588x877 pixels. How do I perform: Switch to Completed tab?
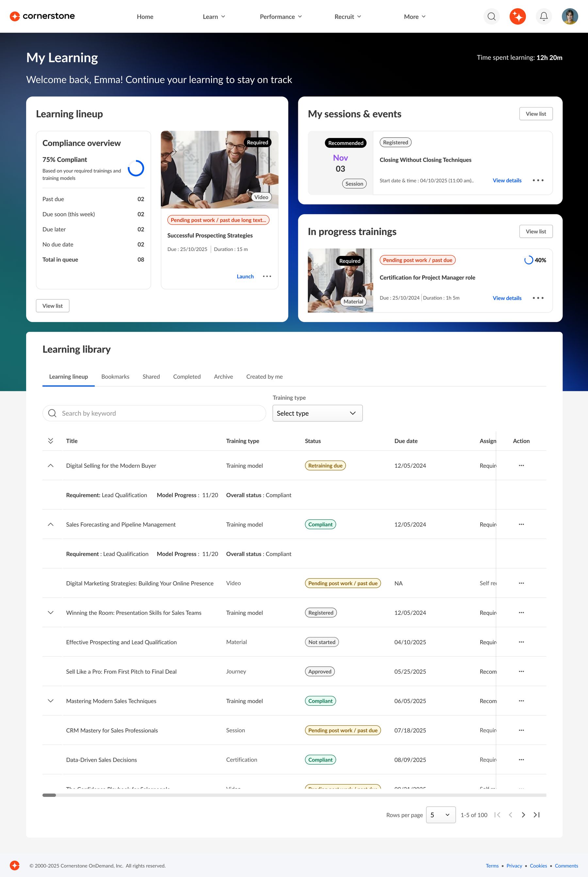187,376
